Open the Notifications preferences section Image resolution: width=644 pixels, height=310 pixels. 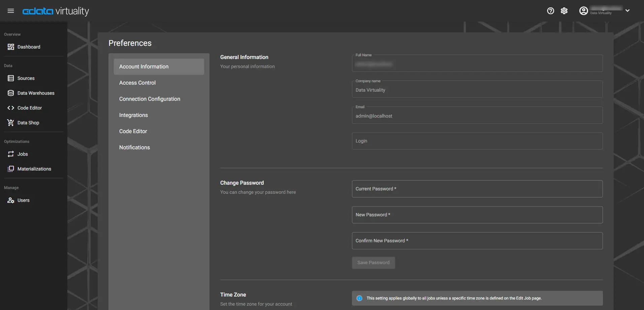[x=134, y=148]
